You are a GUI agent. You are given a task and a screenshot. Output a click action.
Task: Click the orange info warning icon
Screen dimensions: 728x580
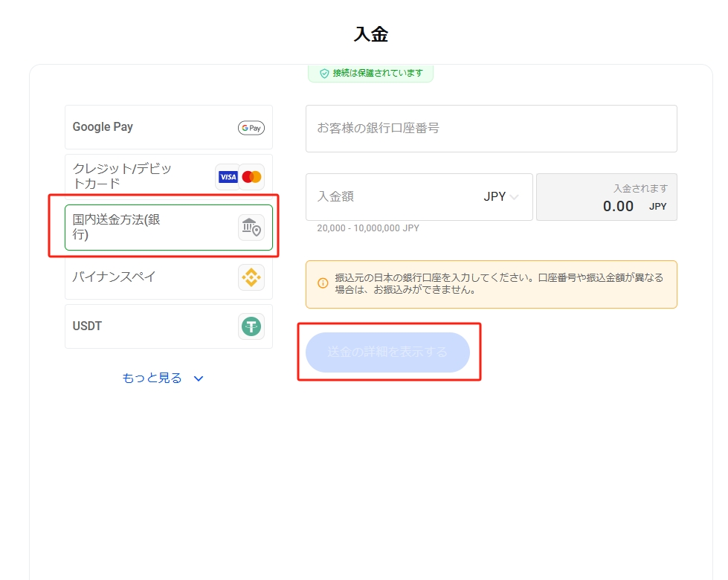[x=323, y=283]
